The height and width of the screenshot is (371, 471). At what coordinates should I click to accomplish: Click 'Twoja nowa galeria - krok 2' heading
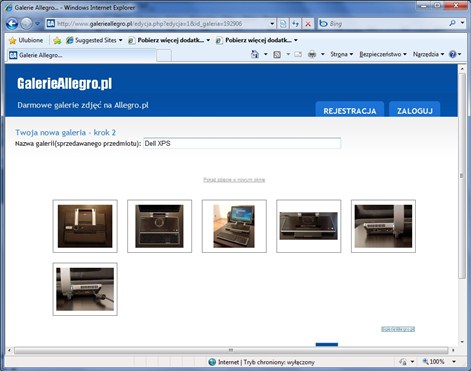pyautogui.click(x=65, y=132)
